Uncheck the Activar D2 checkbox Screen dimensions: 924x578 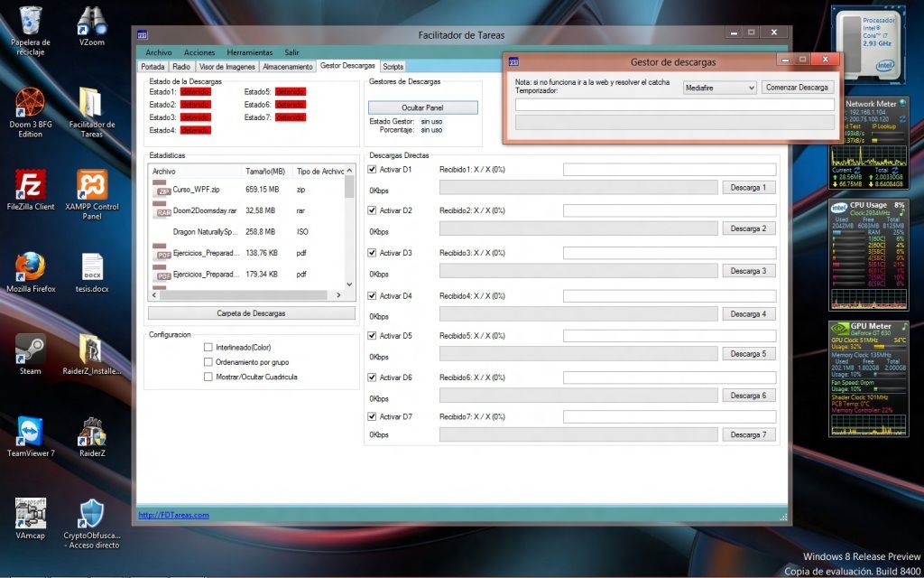point(372,210)
